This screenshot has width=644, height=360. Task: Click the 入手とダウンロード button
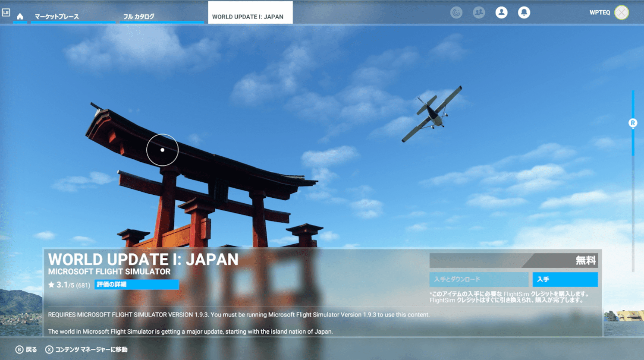pyautogui.click(x=479, y=279)
